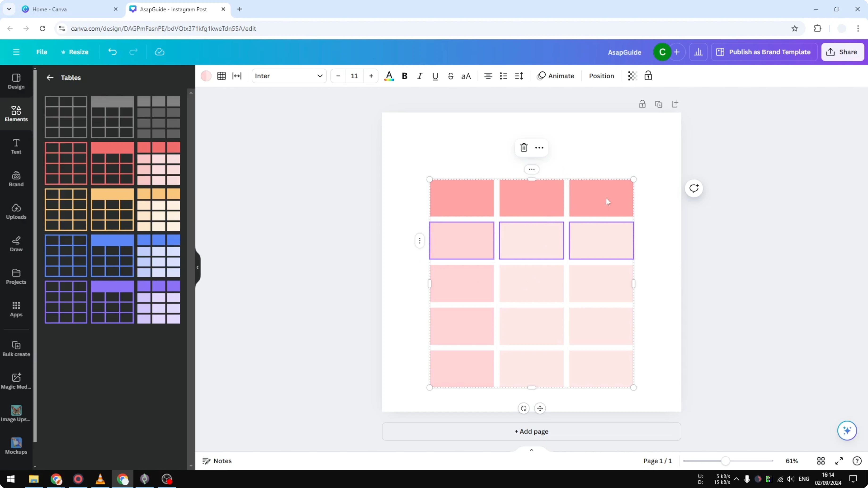Apply a bulleted list to text
Image resolution: width=868 pixels, height=488 pixels.
click(503, 76)
